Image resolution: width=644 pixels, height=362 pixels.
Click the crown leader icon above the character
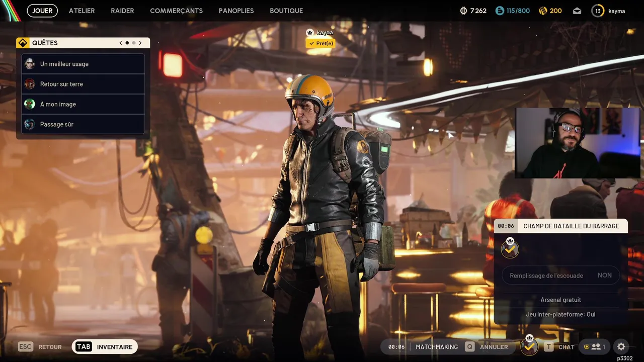(x=310, y=32)
